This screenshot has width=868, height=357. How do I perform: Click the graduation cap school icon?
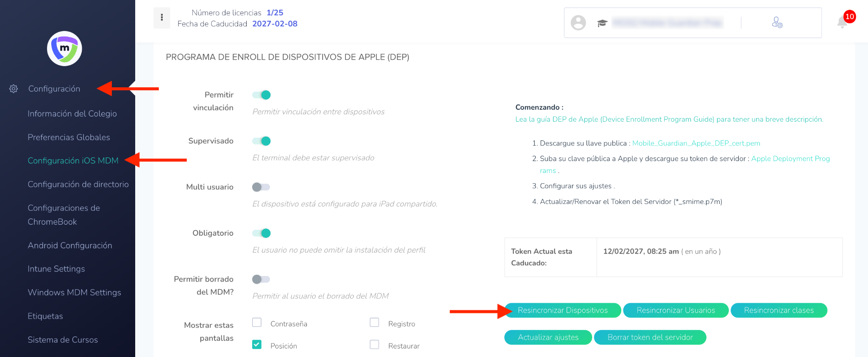click(x=602, y=23)
